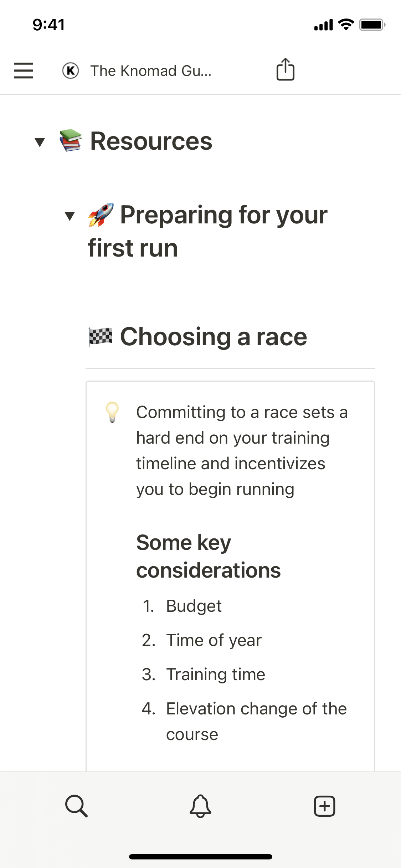Tap the lightbulb callout icon

click(x=112, y=412)
